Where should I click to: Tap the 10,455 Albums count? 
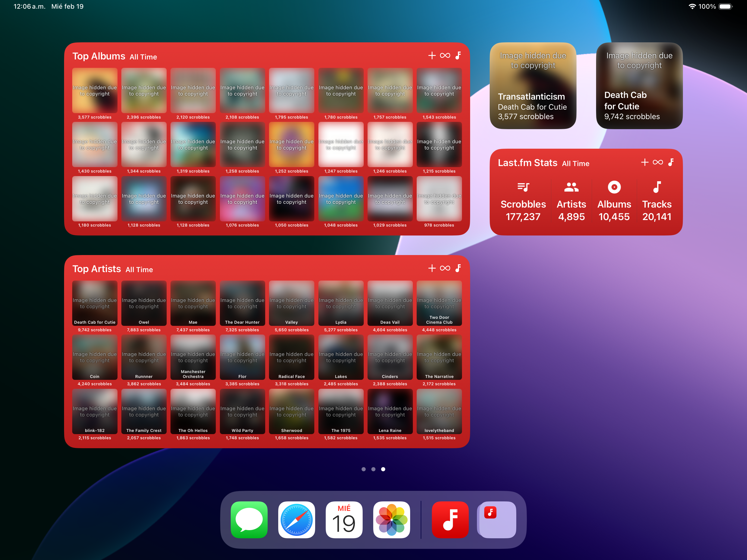(614, 217)
